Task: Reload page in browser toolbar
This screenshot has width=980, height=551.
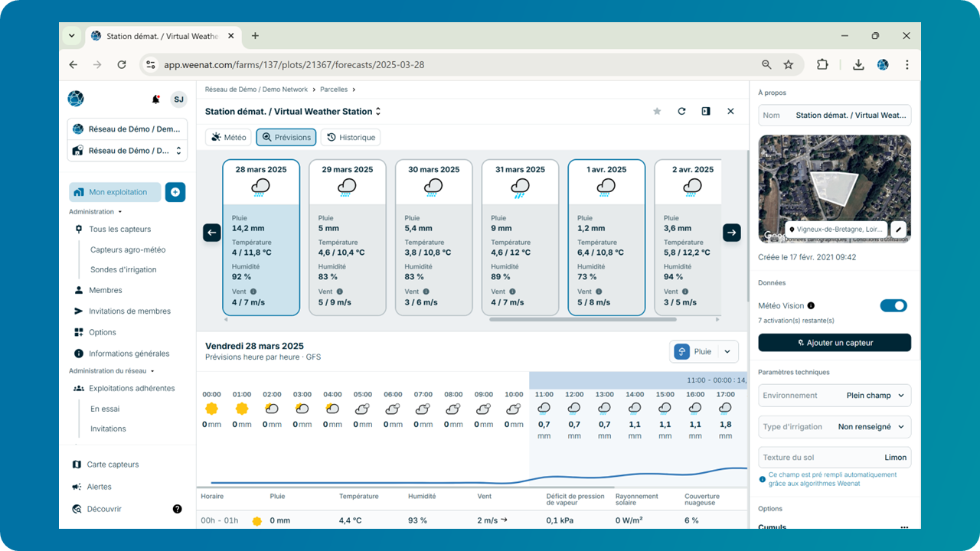Action: click(x=122, y=65)
